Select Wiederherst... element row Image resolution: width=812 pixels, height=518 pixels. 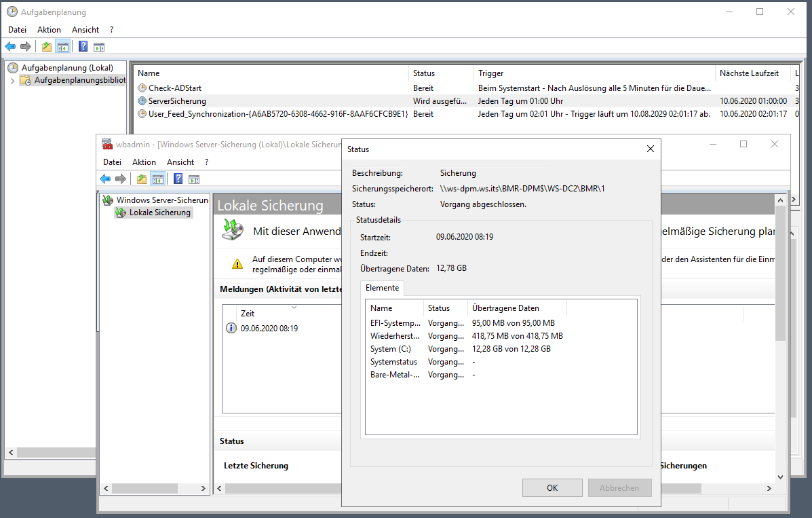[x=501, y=336]
